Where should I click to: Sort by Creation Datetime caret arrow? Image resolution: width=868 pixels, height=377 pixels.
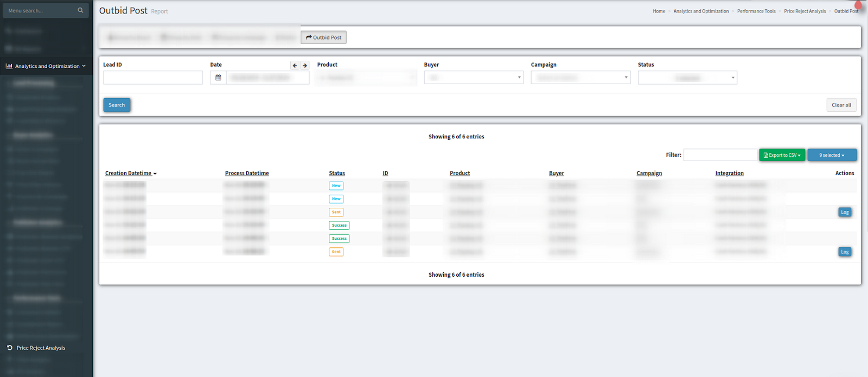coord(155,174)
